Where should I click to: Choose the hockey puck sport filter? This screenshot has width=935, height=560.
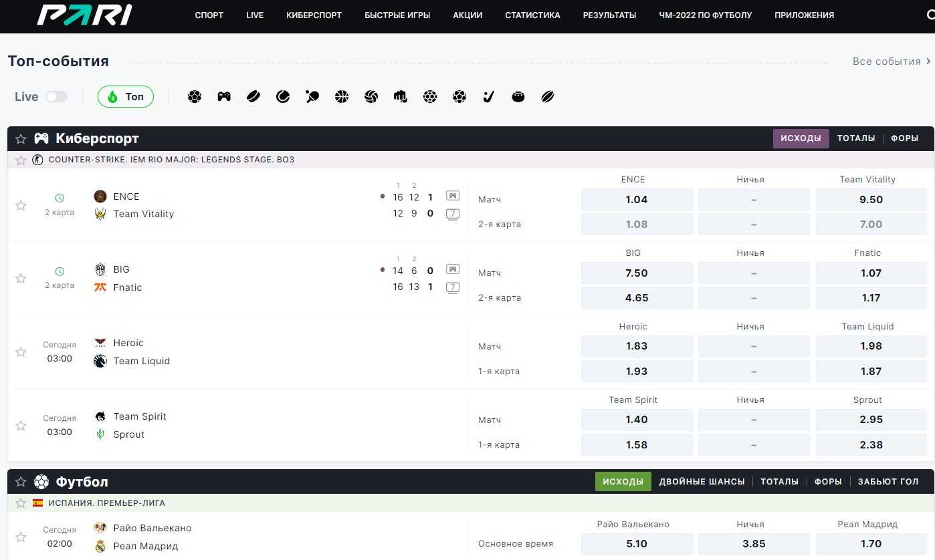253,97
